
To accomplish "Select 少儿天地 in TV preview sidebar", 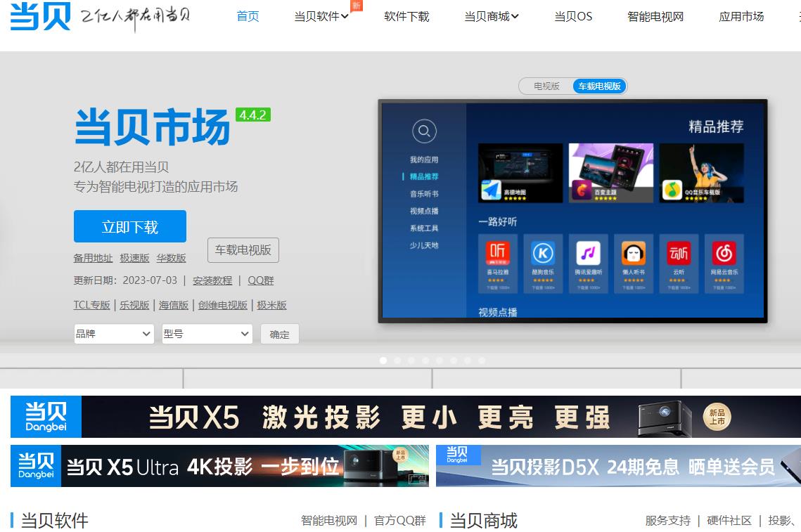I will pyautogui.click(x=424, y=245).
